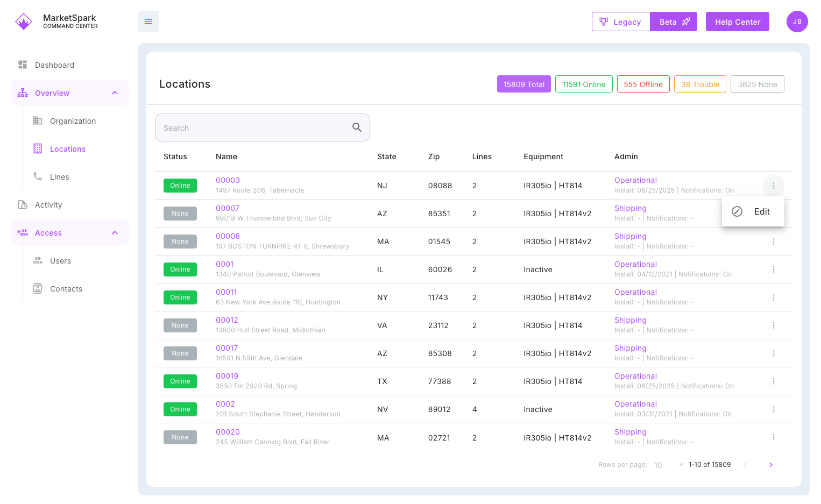Collapse the Access section
The height and width of the screenshot is (504, 821).
click(x=115, y=232)
